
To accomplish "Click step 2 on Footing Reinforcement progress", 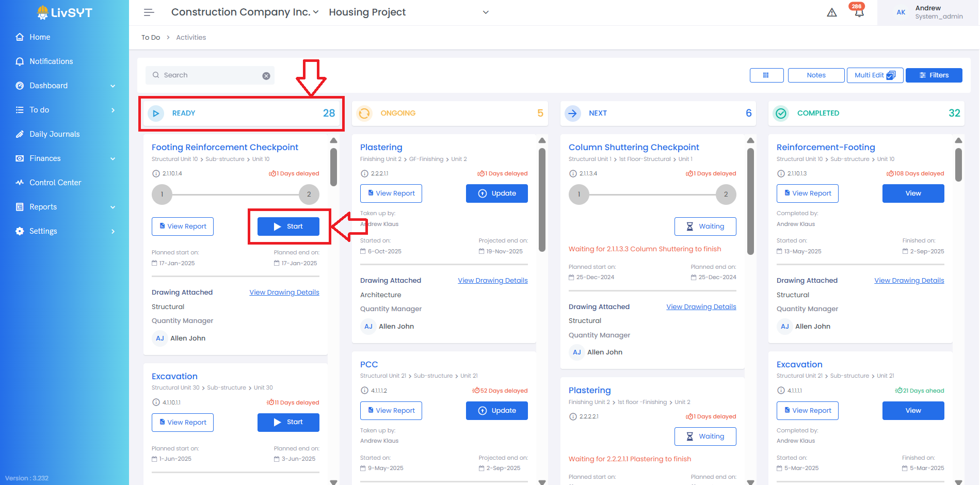I will [309, 195].
